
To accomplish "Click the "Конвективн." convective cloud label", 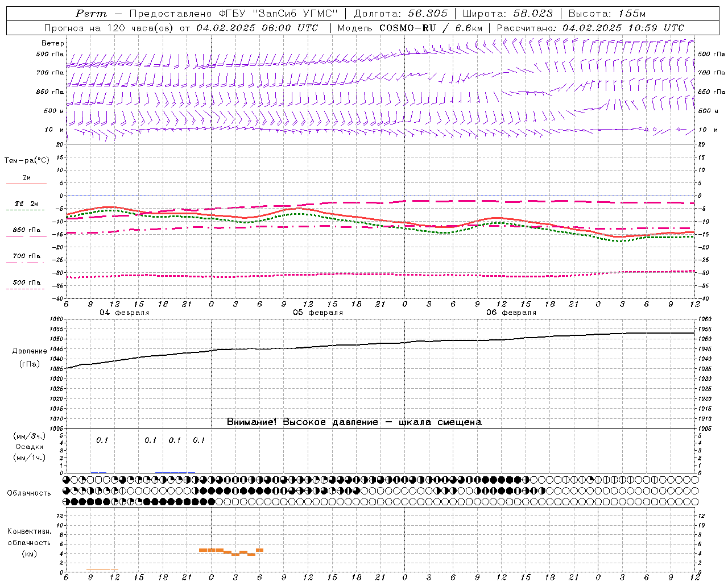I will click(x=30, y=531).
